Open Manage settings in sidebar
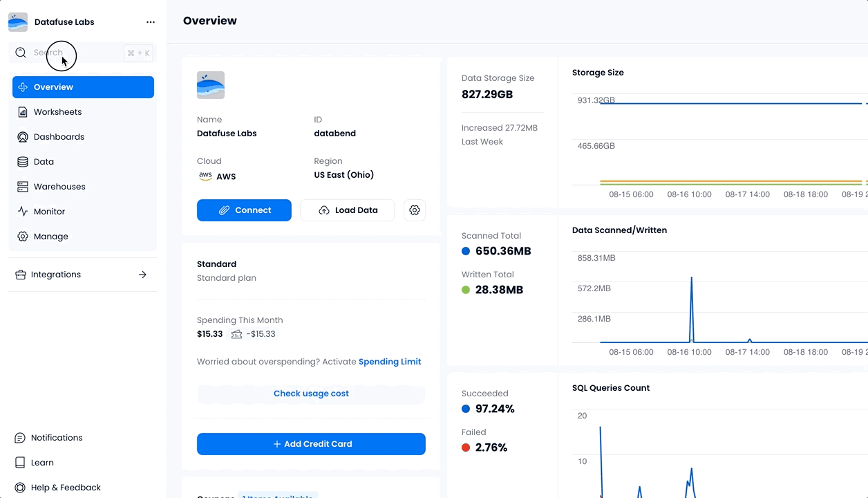The width and height of the screenshot is (868, 498). (83, 237)
